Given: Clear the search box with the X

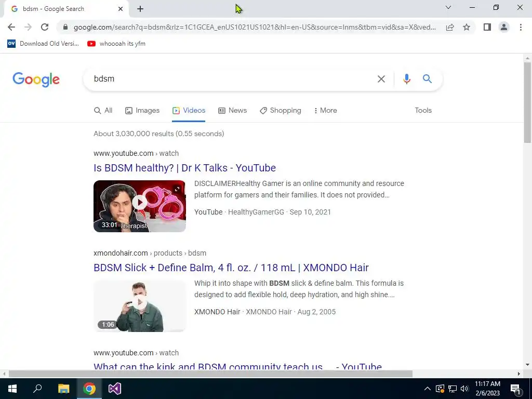Looking at the screenshot, I should coord(381,79).
